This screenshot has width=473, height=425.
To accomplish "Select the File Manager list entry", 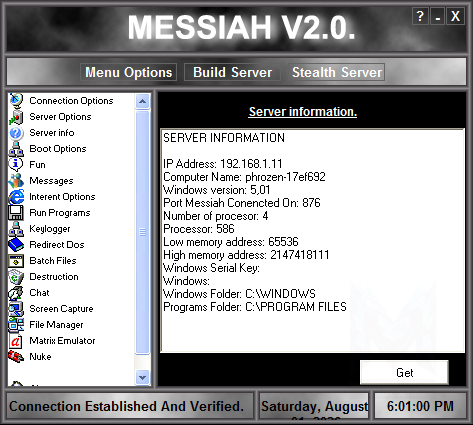I will (x=56, y=325).
